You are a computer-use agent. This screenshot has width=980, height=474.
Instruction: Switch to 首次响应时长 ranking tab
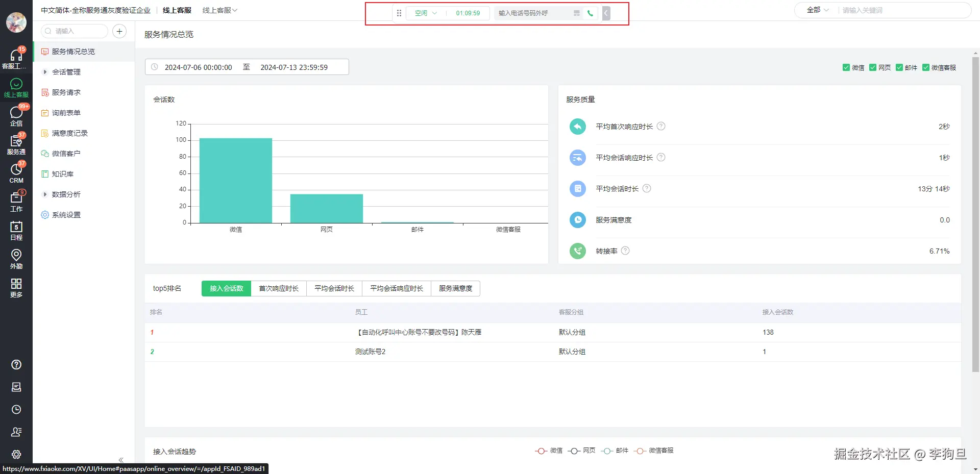279,288
